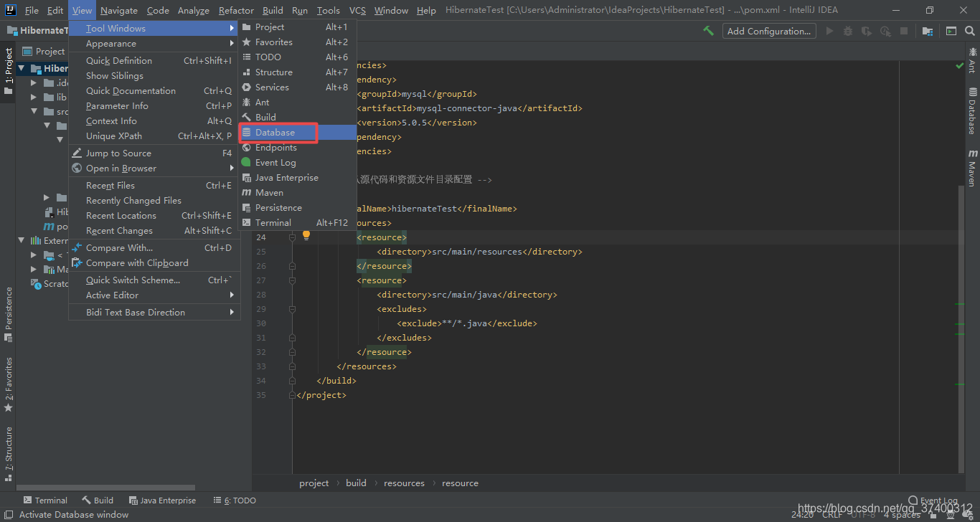
Task: Click the green Build Project hammer icon
Action: pyautogui.click(x=708, y=31)
